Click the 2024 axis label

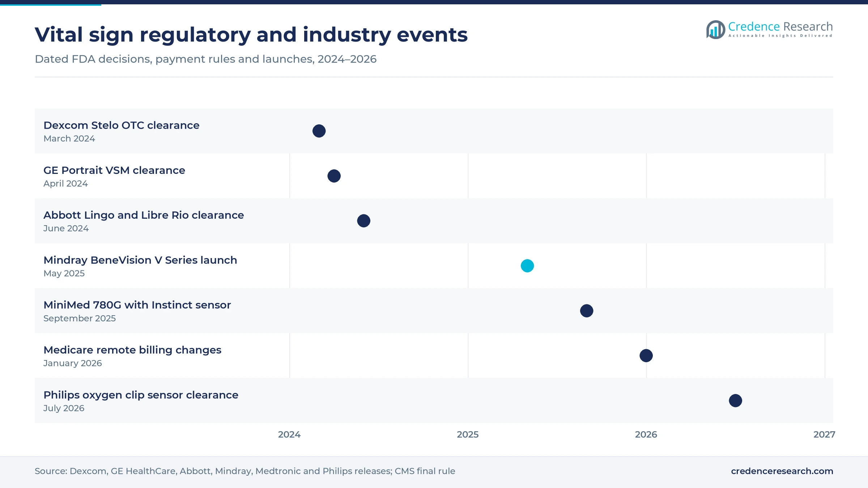pyautogui.click(x=289, y=435)
